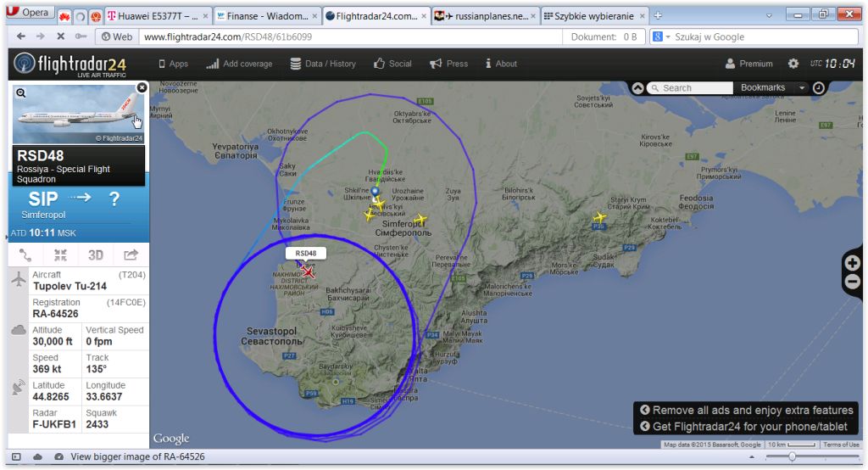Click the cloud altitude icon in panel
This screenshot has width=868, height=470.
[x=19, y=330]
